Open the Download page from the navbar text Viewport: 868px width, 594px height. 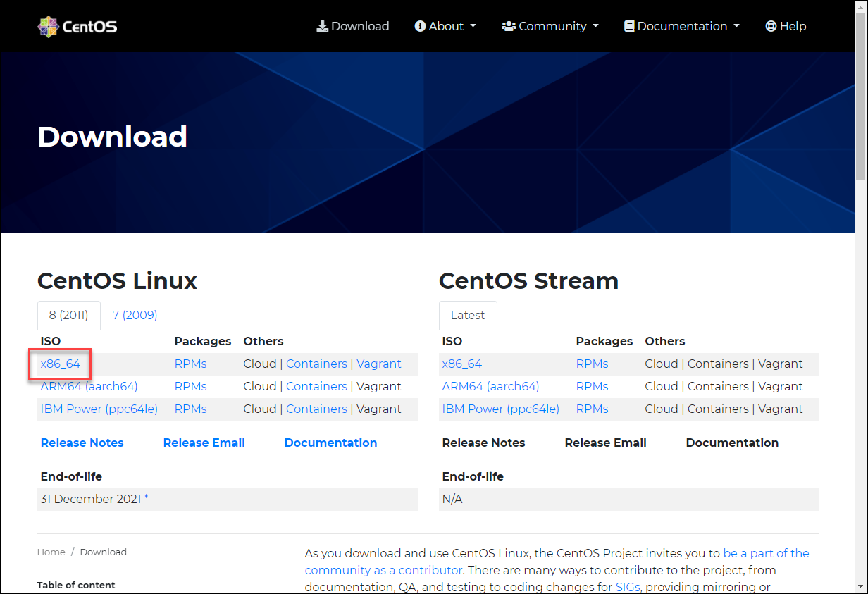point(360,26)
